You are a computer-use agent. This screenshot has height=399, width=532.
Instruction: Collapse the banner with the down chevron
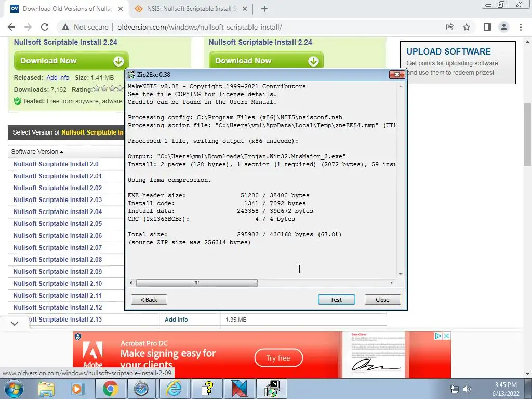point(15,323)
